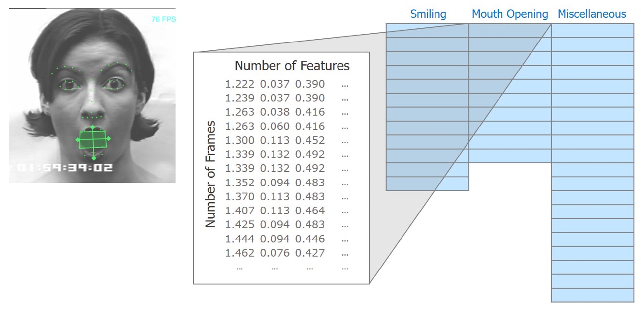
Task: Select the value 1.222 in the table
Action: 240,84
